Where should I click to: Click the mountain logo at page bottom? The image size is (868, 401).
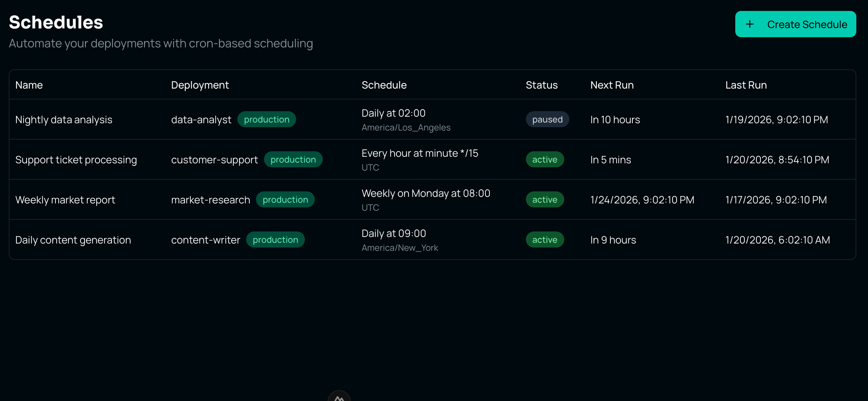338,397
